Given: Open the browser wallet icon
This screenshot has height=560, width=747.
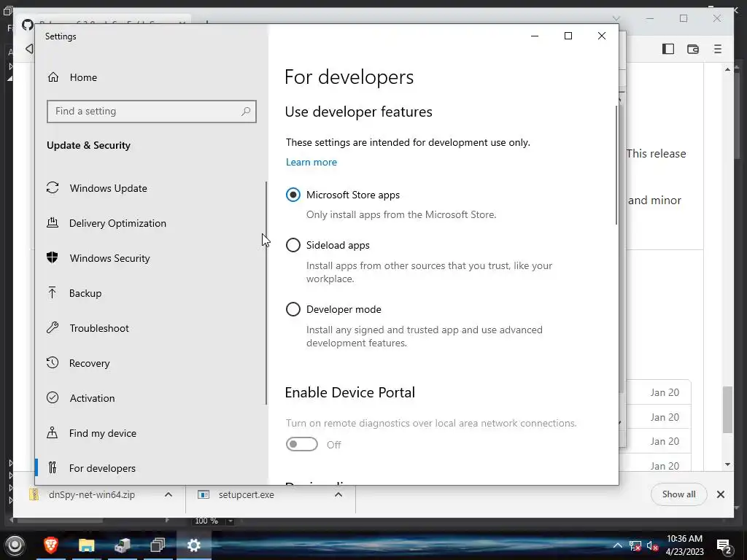Looking at the screenshot, I should (x=693, y=49).
